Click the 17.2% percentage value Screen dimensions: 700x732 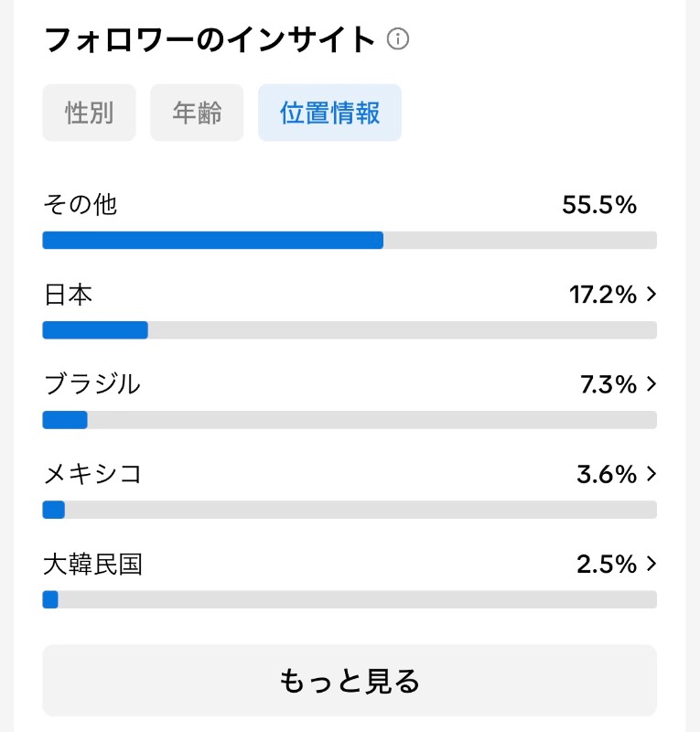click(x=603, y=295)
